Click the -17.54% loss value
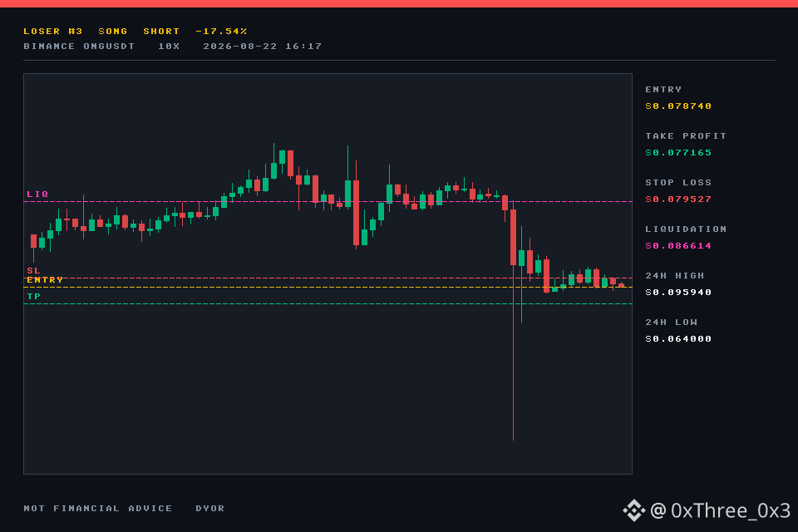This screenshot has height=532, width=798. click(x=221, y=31)
